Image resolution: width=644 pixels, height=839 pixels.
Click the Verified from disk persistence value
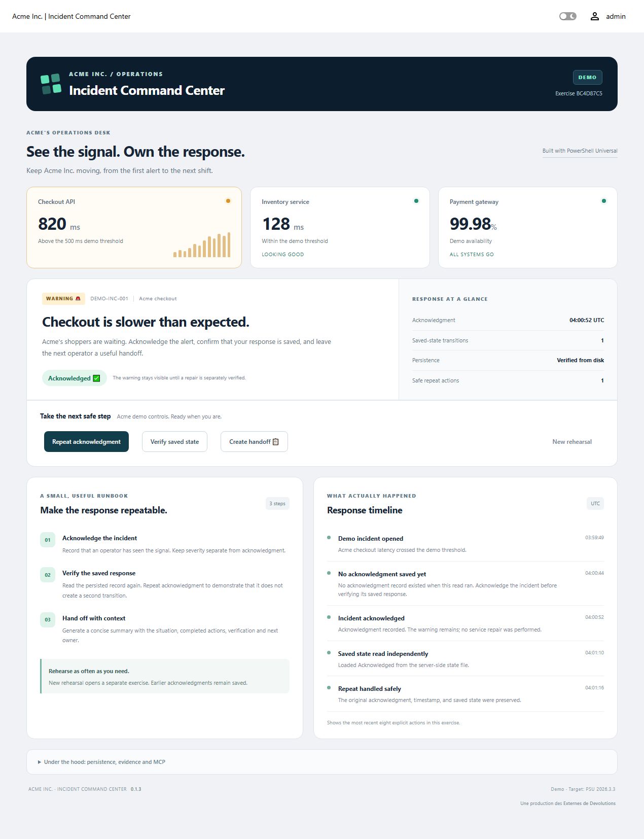coord(580,360)
